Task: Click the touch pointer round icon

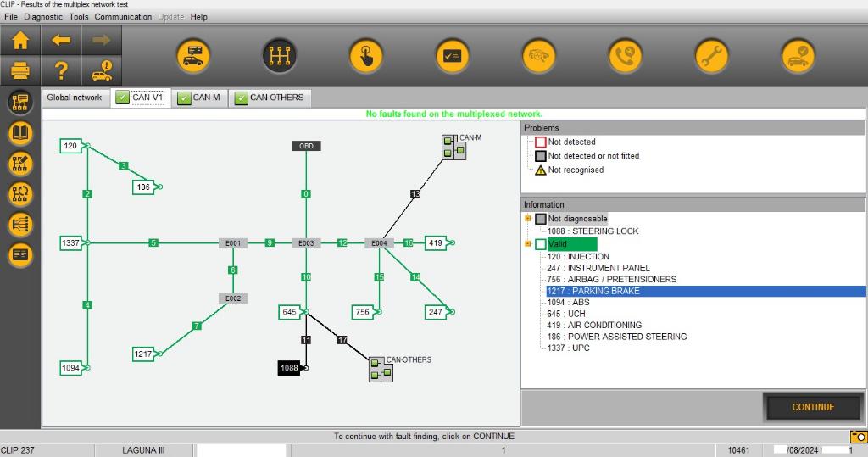Action: point(366,56)
